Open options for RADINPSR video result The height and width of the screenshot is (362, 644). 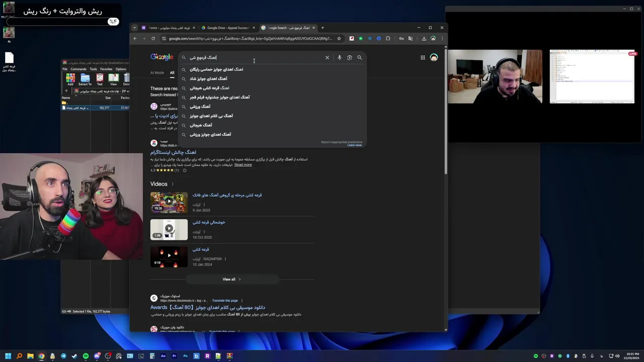[x=225, y=259]
